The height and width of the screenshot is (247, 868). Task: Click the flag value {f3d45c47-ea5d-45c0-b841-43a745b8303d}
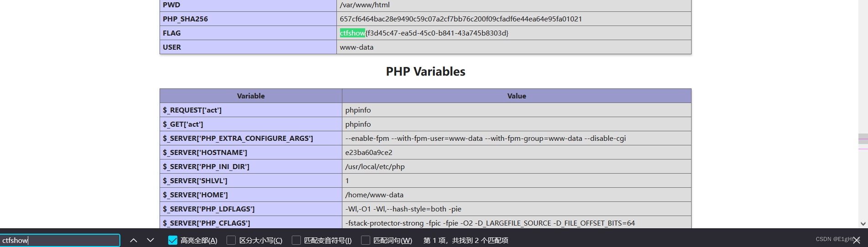pos(437,33)
